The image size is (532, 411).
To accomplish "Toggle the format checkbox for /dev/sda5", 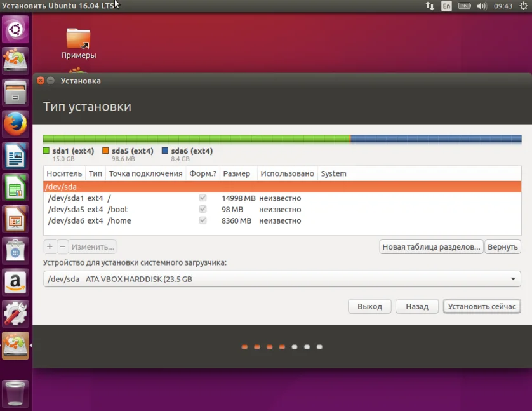I will click(x=203, y=209).
